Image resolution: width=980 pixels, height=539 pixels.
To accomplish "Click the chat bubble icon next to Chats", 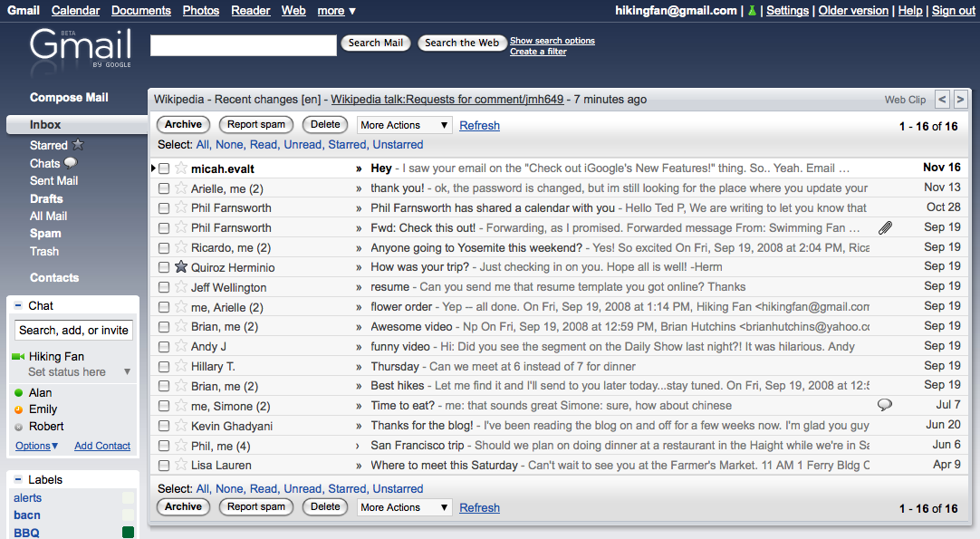I will (x=71, y=163).
